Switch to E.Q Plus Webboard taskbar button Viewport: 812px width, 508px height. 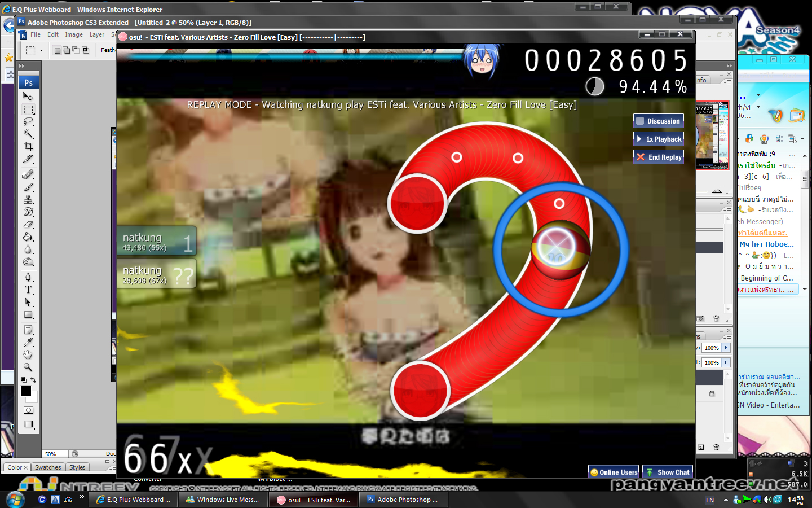pyautogui.click(x=133, y=500)
